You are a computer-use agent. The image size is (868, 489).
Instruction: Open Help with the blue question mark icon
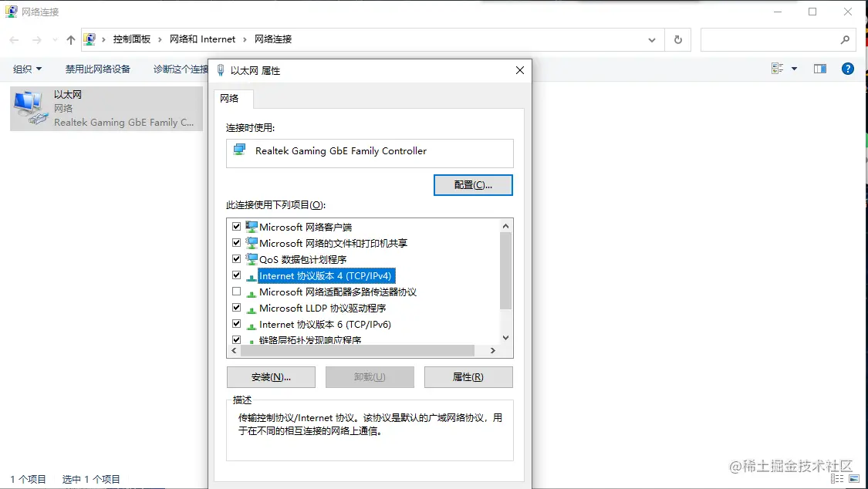click(847, 68)
